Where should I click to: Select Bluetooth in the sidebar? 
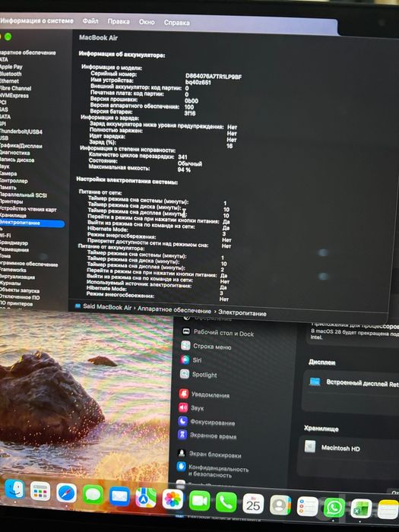(x=11, y=74)
